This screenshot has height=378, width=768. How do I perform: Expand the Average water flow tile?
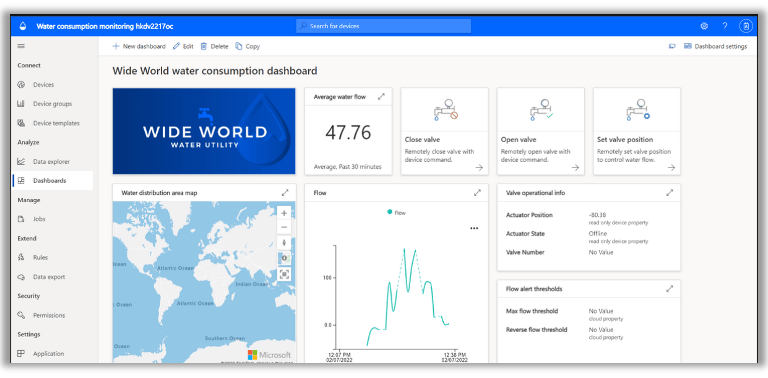coord(381,97)
